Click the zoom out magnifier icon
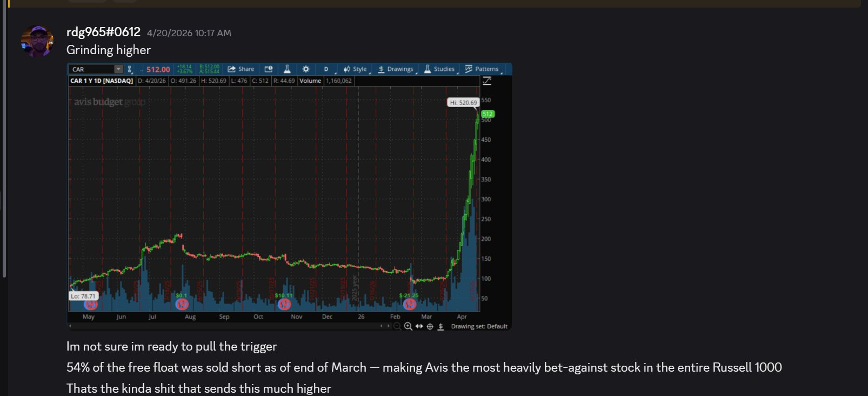The height and width of the screenshot is (396, 868). (x=397, y=326)
